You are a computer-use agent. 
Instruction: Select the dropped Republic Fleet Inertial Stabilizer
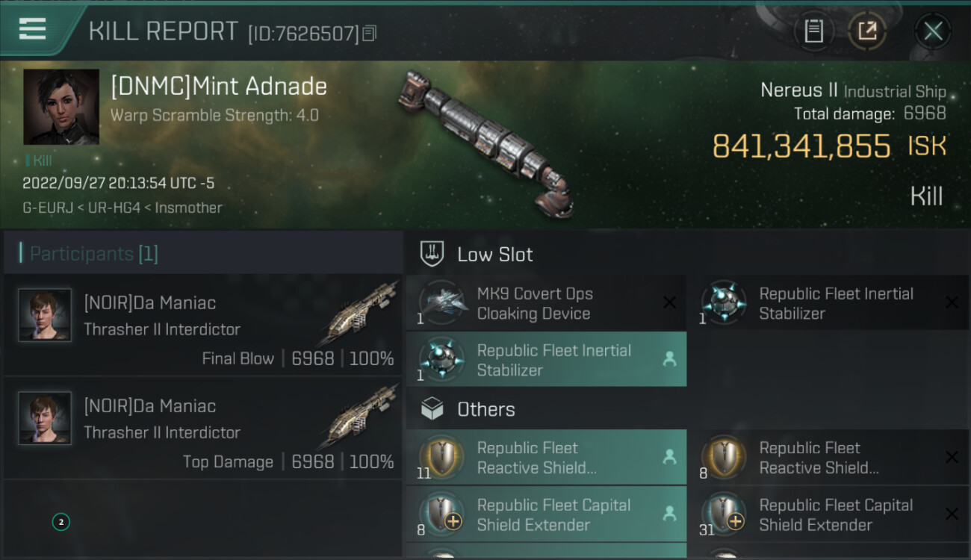coord(545,360)
